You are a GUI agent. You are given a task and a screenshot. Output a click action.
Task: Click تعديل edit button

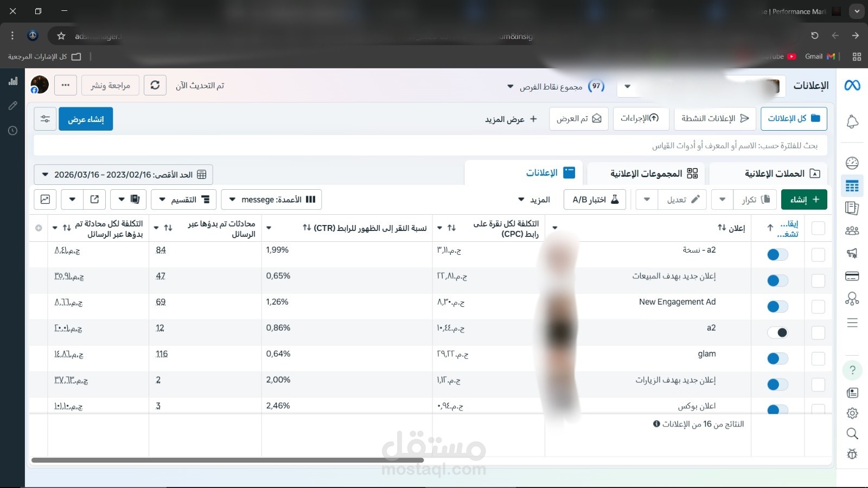click(682, 200)
